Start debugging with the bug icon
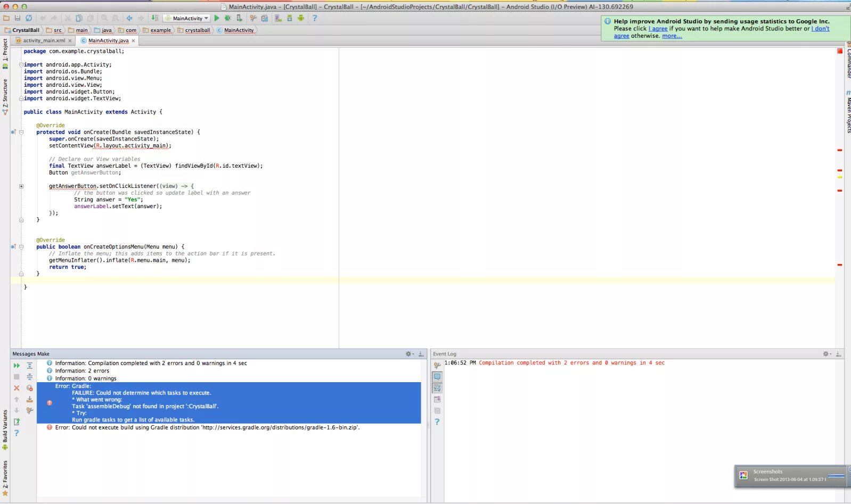 coord(228,18)
